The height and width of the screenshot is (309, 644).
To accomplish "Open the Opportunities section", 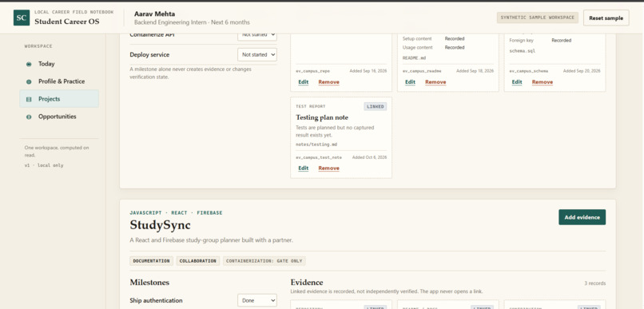I will click(x=59, y=117).
